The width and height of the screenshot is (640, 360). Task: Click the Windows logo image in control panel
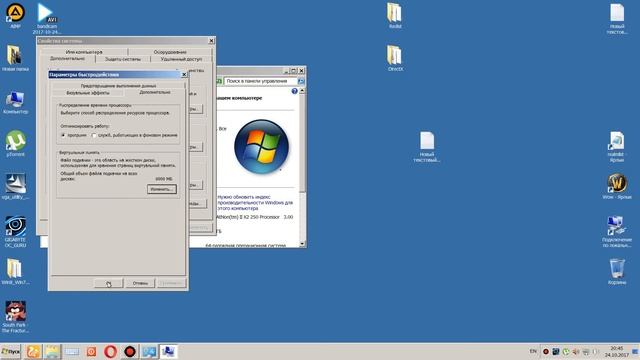261,147
